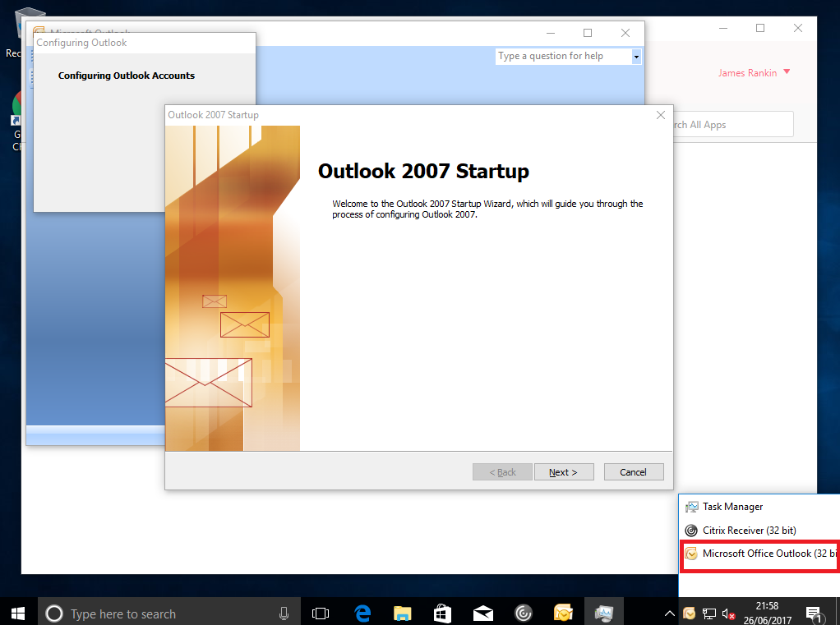Image resolution: width=840 pixels, height=625 pixels.
Task: Launch Microsoft Edge from taskbar
Action: click(x=362, y=614)
